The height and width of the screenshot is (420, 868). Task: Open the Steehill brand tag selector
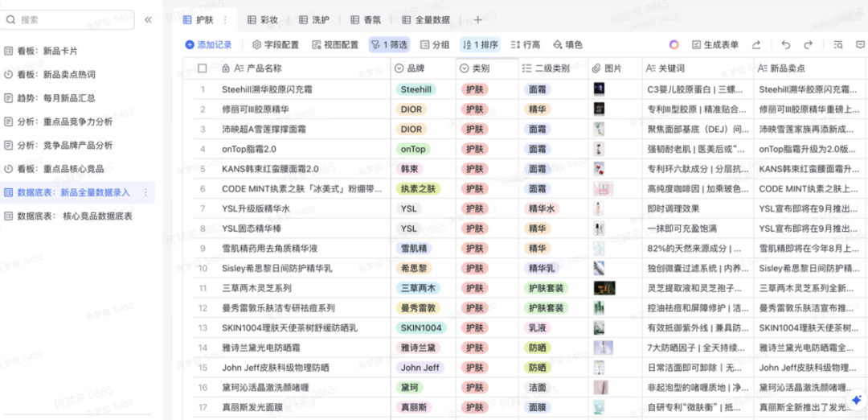pyautogui.click(x=416, y=89)
